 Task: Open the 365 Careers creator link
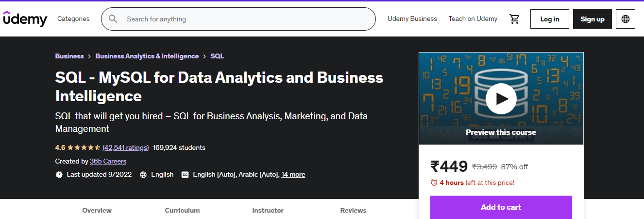click(108, 161)
